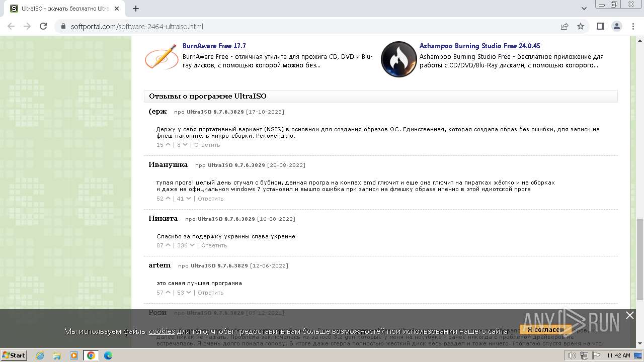Click scrollbar up arrow at top

[639, 40]
